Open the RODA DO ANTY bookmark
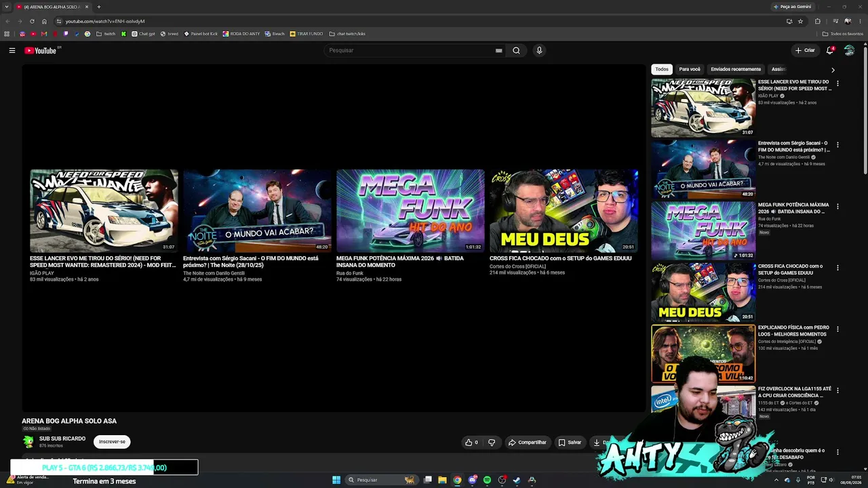This screenshot has height=488, width=868. pyautogui.click(x=241, y=34)
